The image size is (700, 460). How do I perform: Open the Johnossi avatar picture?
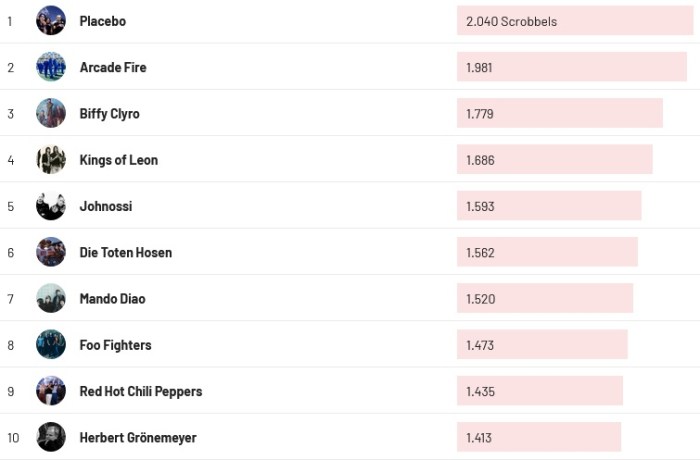point(51,206)
